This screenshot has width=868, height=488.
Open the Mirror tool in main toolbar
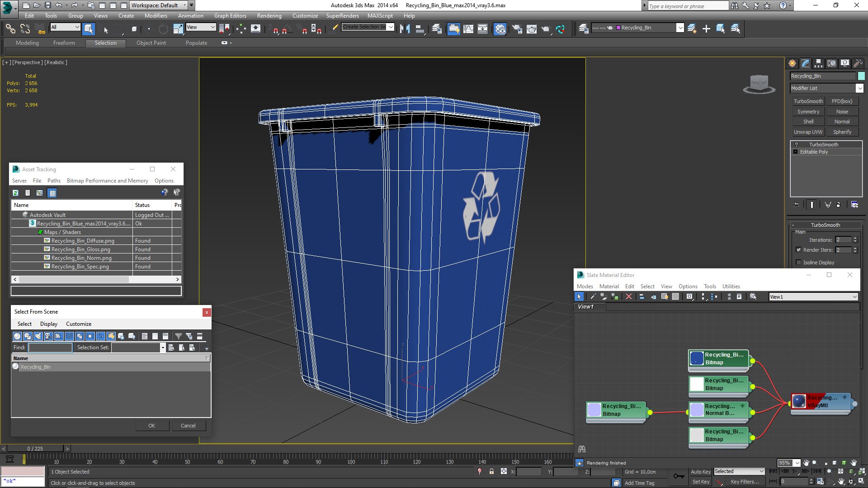(x=405, y=29)
